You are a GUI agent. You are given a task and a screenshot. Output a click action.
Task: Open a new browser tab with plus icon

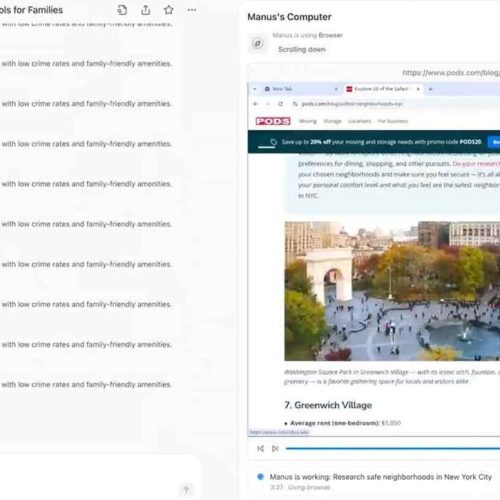pyautogui.click(x=430, y=89)
